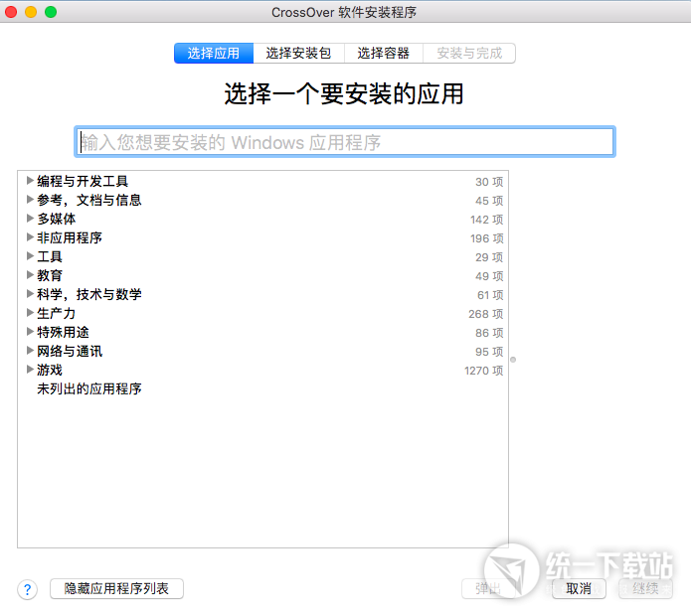Screen dimensions: 691x616
Task: Expand the 多媒体 category triangle
Action: click(x=30, y=218)
